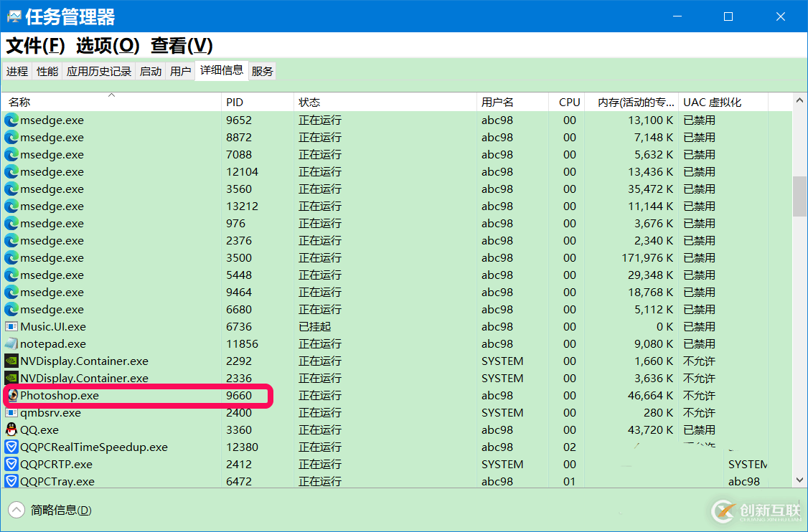Open the 查看(V) menu
808x532 pixels.
point(182,46)
